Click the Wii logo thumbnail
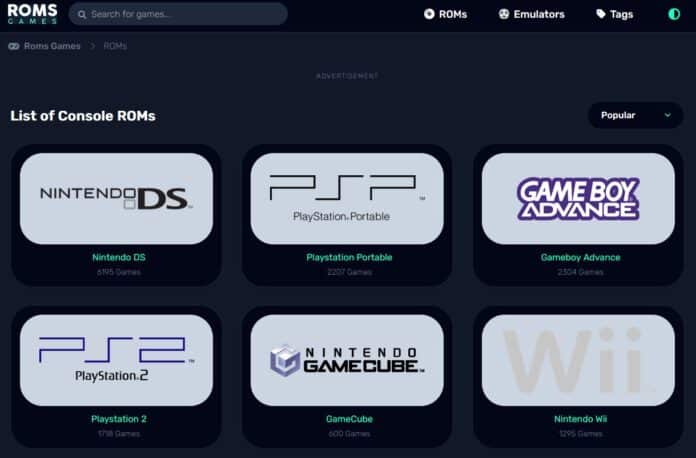Viewport: 696px width, 458px height. click(x=578, y=360)
